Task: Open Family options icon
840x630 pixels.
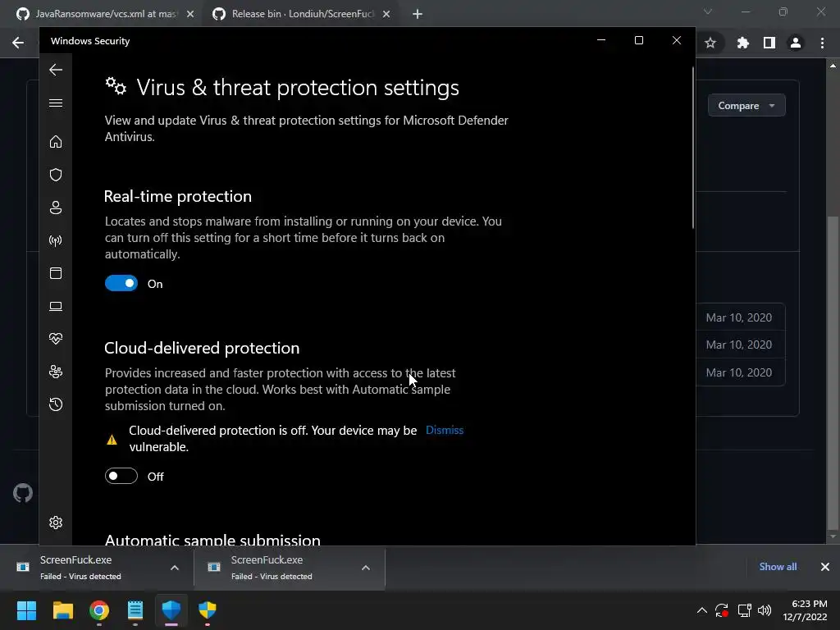Action: click(56, 372)
